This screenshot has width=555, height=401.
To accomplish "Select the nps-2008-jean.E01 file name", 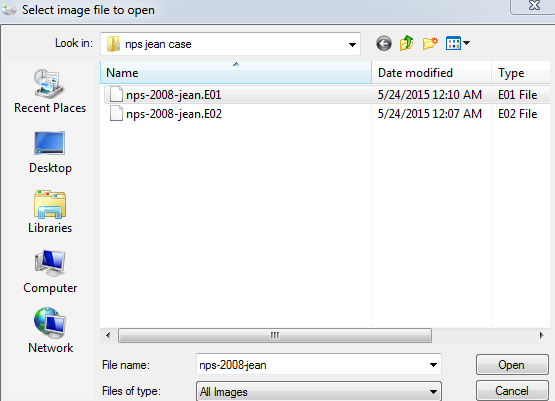I will point(173,95).
